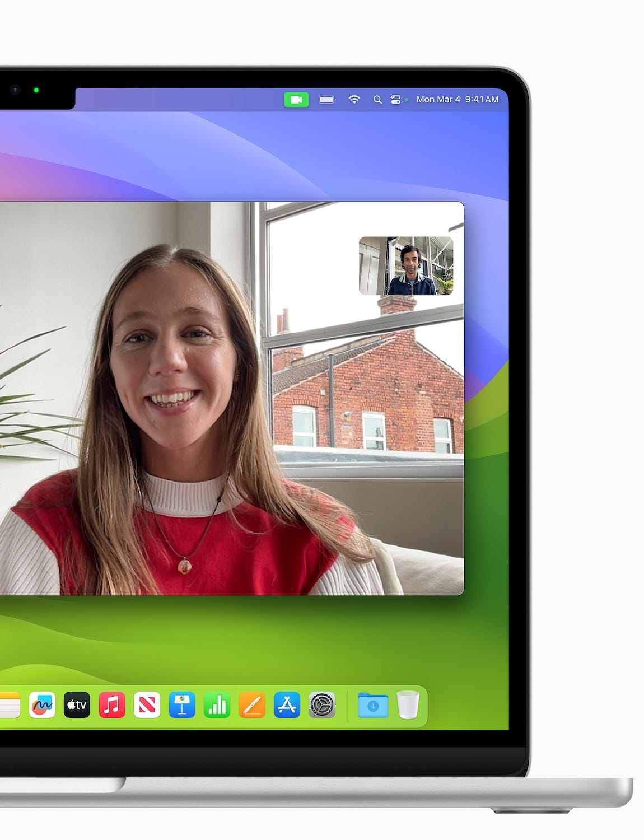This screenshot has height=840, width=644.
Task: Open News app in the Dock
Action: click(x=147, y=705)
